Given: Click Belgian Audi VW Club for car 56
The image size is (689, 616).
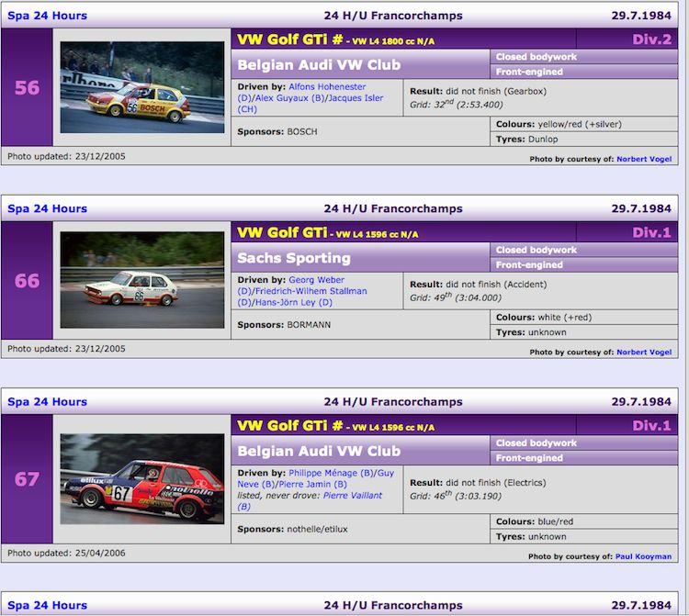Looking at the screenshot, I should [x=319, y=65].
